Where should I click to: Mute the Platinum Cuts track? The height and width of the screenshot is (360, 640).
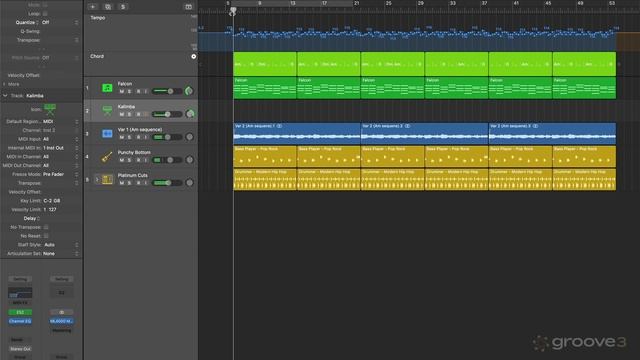click(122, 183)
